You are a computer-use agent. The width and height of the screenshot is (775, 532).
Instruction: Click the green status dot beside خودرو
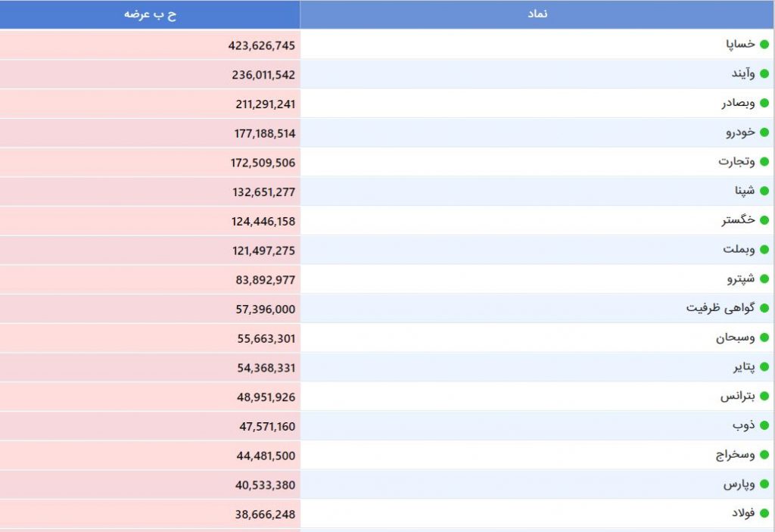(x=764, y=132)
